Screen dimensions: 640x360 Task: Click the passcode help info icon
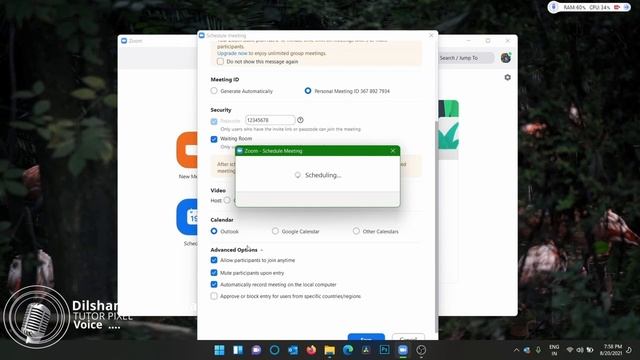tap(300, 120)
